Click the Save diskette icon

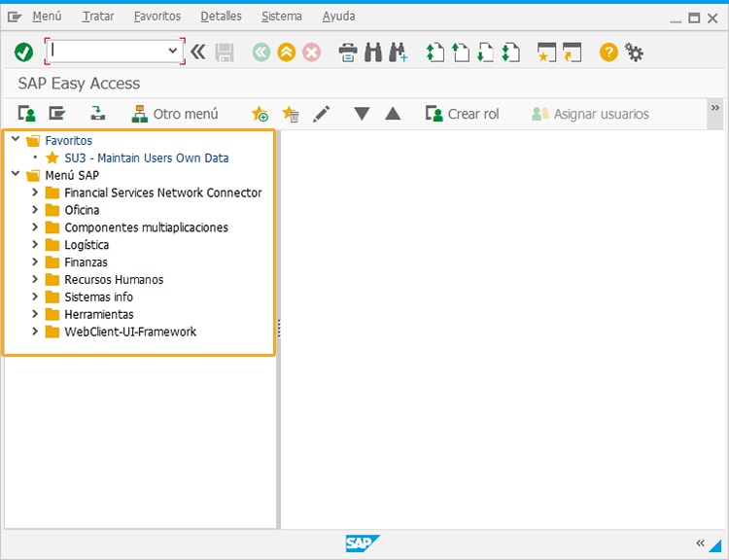225,52
